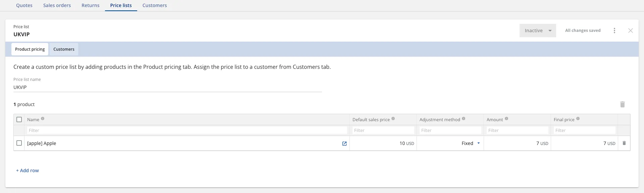
Task: Click the 7 USD Final price cell
Action: 585,143
